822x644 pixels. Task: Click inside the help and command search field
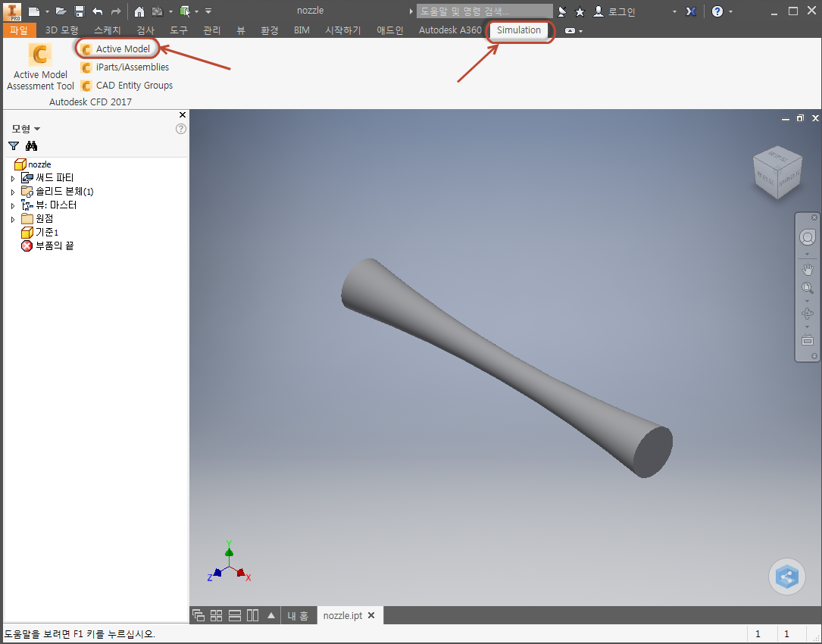pyautogui.click(x=484, y=11)
